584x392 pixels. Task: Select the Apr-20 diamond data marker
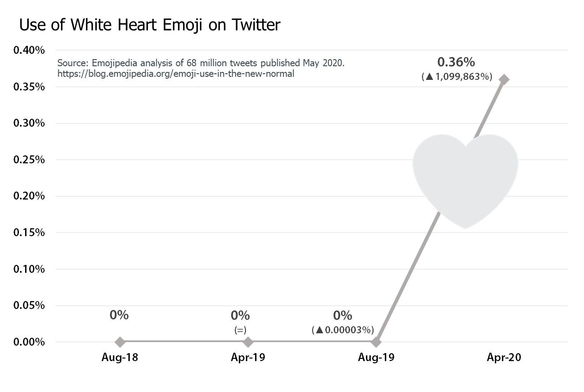pos(504,79)
